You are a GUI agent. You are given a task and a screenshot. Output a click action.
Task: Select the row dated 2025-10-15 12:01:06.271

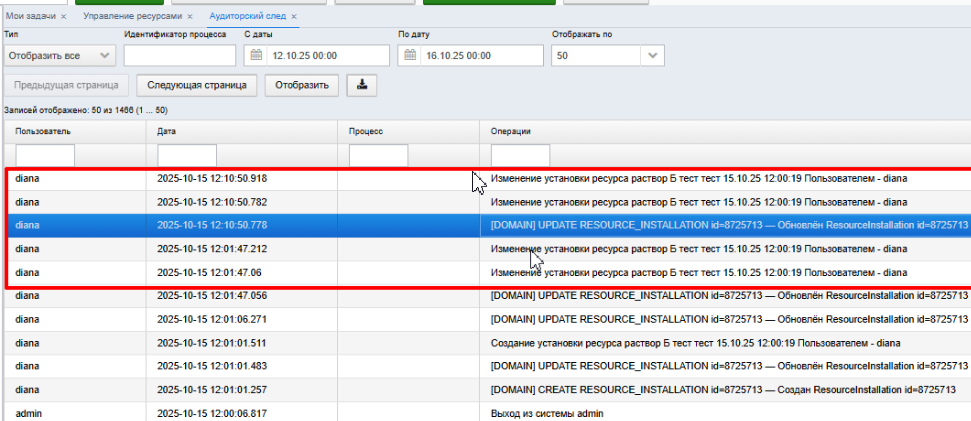(x=487, y=319)
